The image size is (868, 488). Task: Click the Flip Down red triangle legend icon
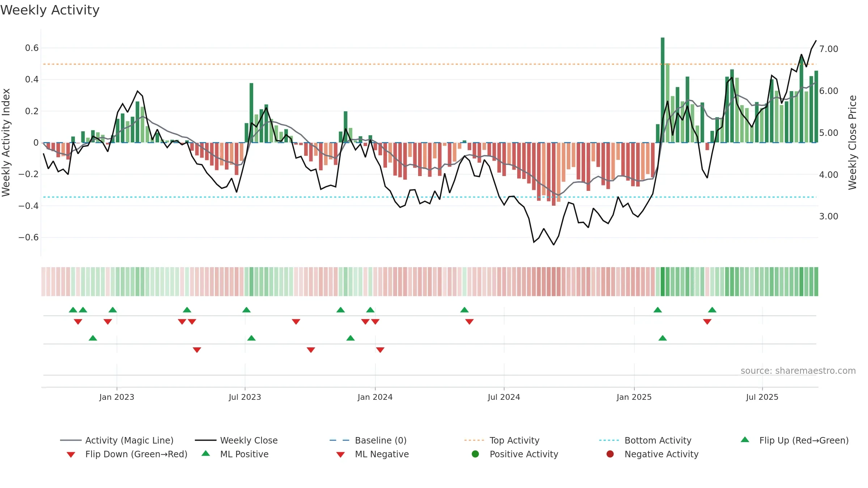click(71, 455)
